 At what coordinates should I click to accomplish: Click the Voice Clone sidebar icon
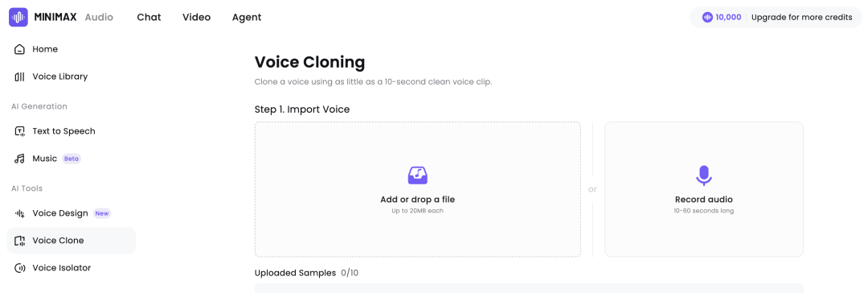point(19,241)
